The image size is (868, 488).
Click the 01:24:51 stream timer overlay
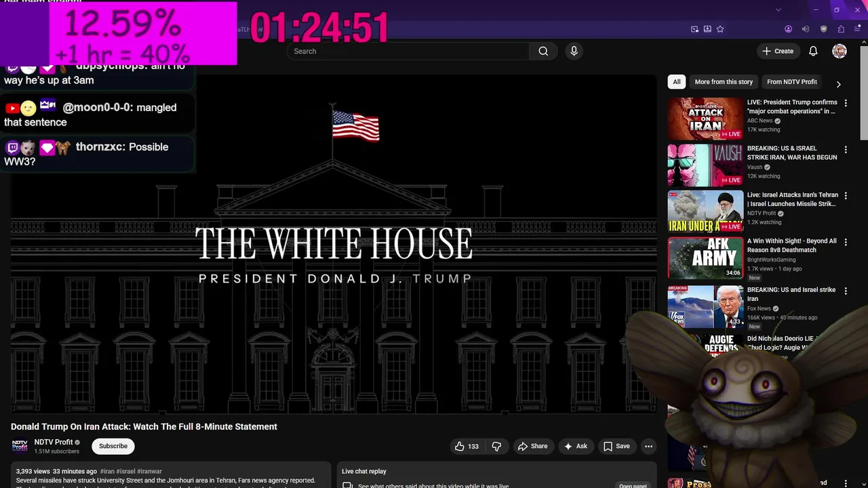(319, 28)
